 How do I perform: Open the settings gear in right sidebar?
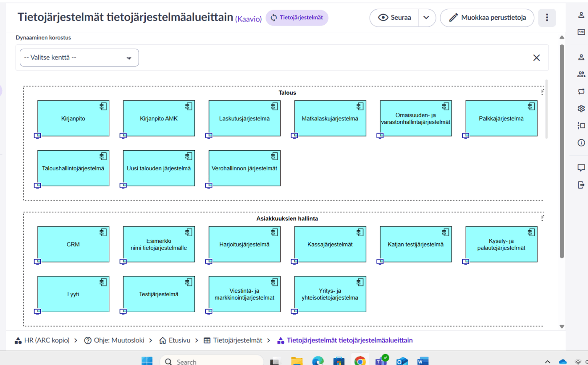(x=581, y=108)
